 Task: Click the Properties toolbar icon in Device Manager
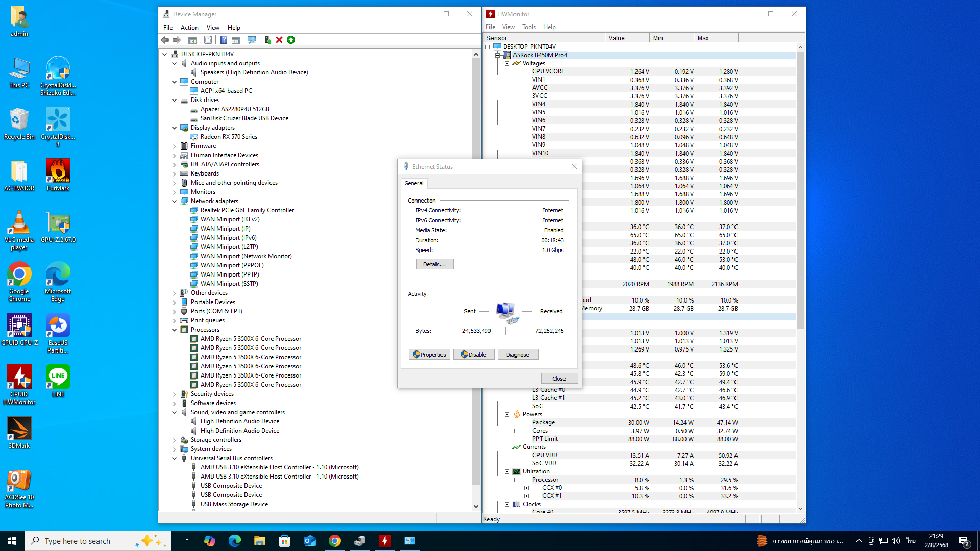(x=208, y=40)
